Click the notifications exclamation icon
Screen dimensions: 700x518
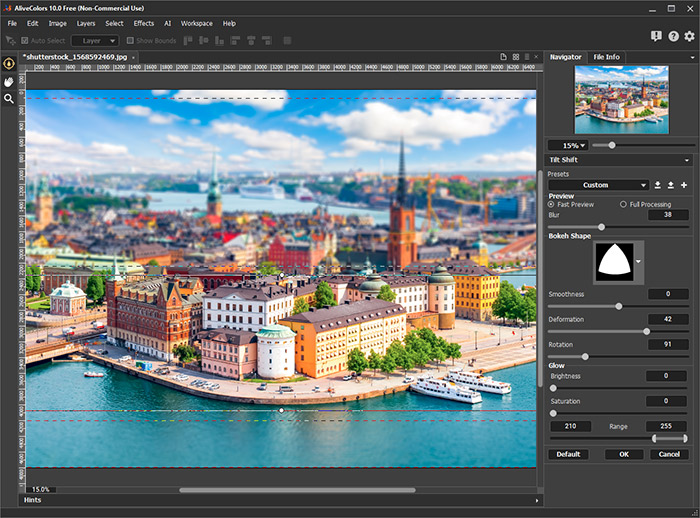[656, 37]
